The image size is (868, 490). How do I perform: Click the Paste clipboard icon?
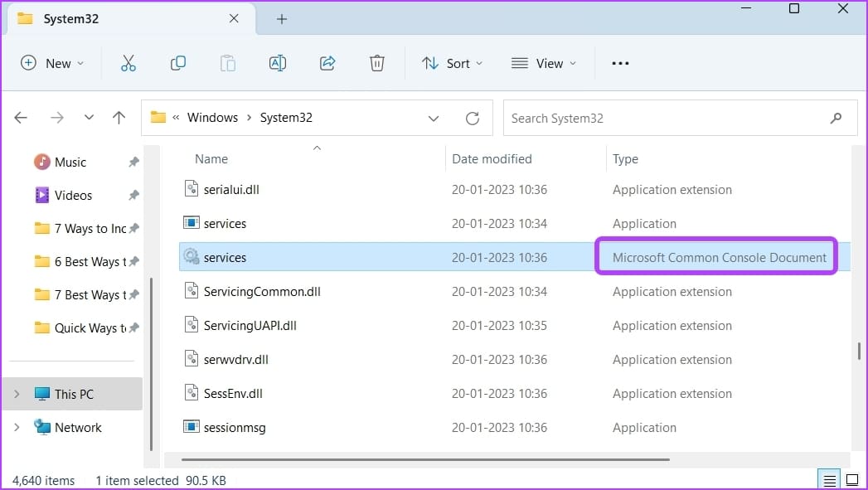227,63
